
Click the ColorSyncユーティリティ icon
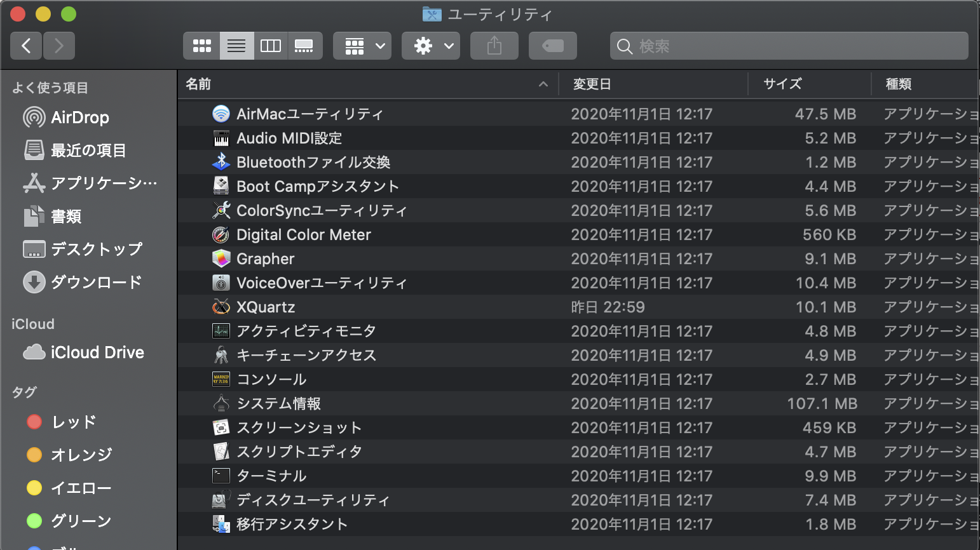tap(221, 210)
